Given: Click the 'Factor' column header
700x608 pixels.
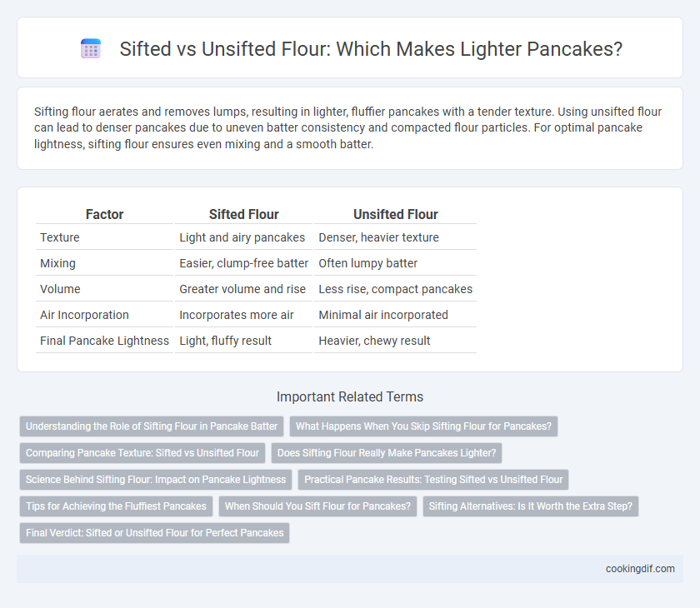Looking at the screenshot, I should click(x=104, y=214).
